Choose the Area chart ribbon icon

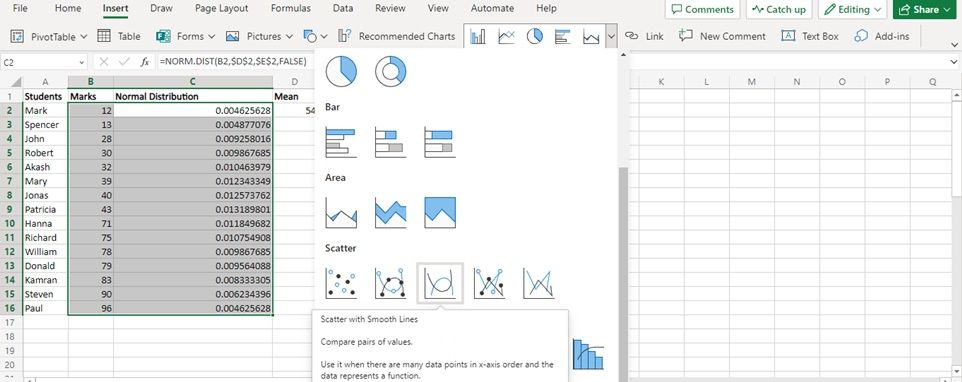591,37
